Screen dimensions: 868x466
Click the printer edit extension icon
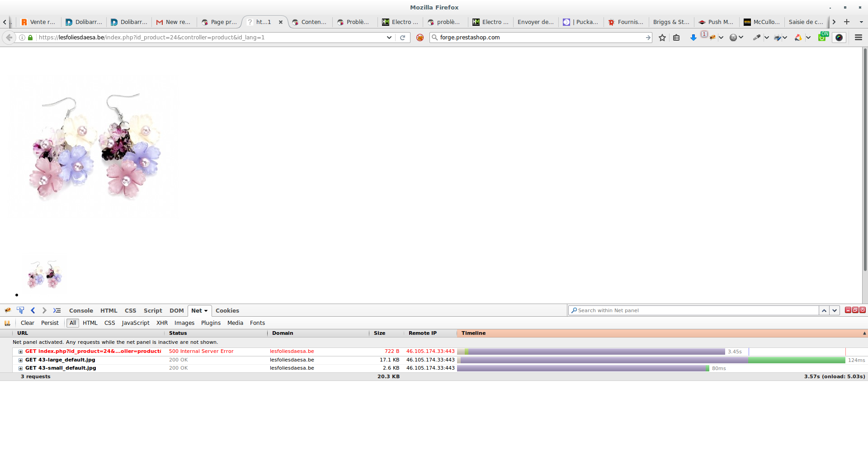777,38
